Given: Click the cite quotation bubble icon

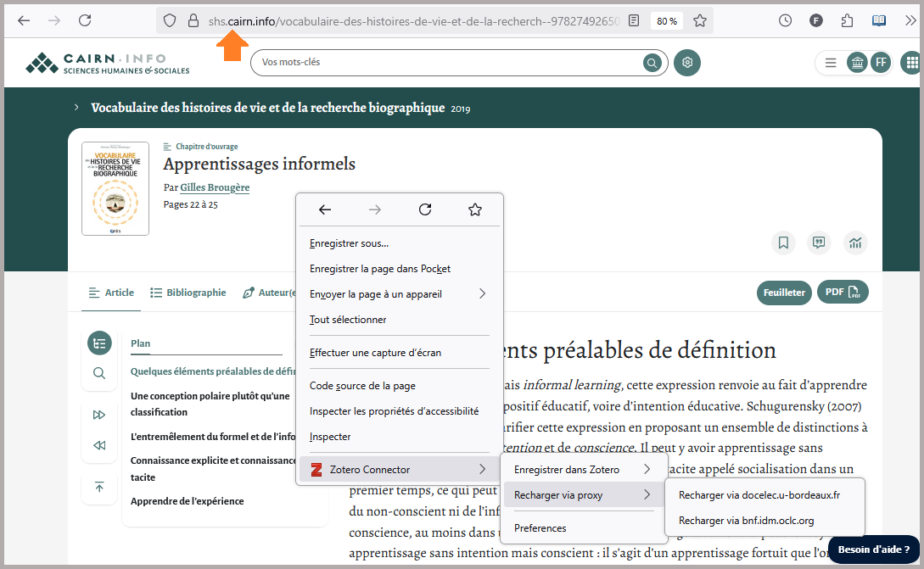Looking at the screenshot, I should point(819,243).
